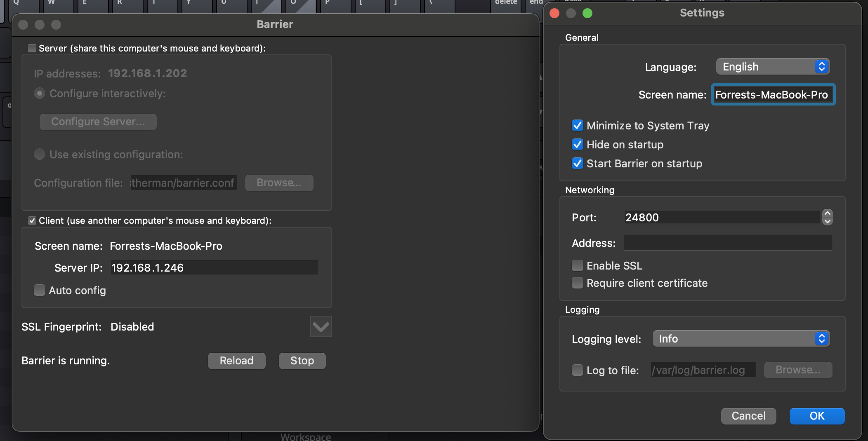This screenshot has height=441, width=868.
Task: Select Use existing configuration radio button
Action: [x=40, y=154]
